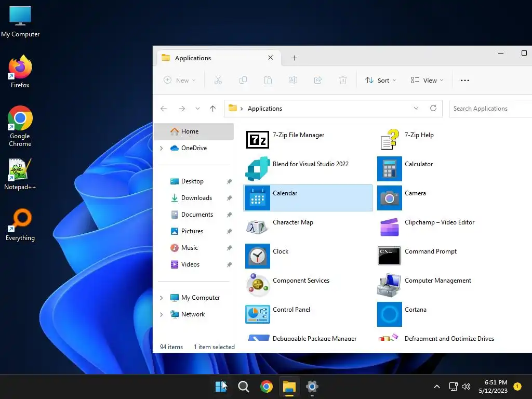Open 7-Zip File Manager app icon

258,139
